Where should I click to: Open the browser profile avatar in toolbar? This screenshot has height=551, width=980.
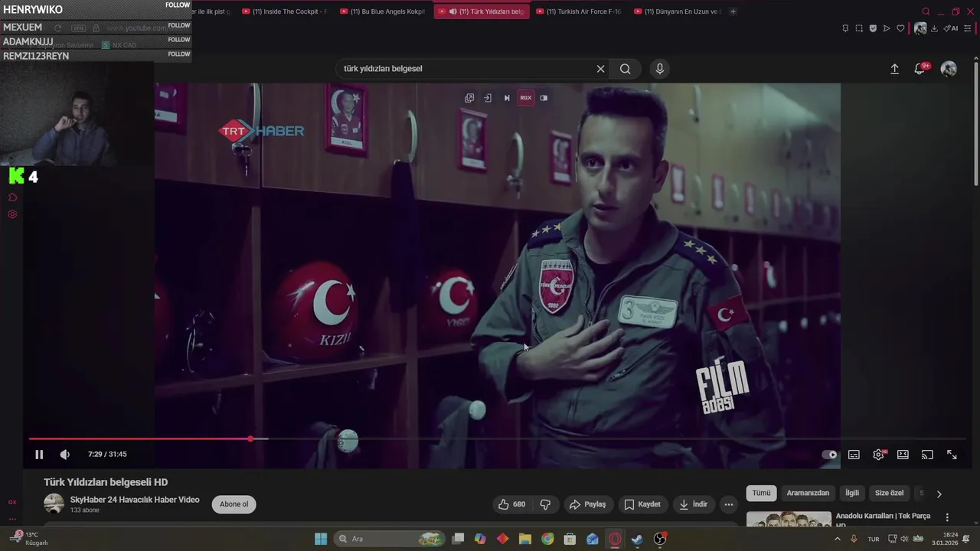[920, 28]
